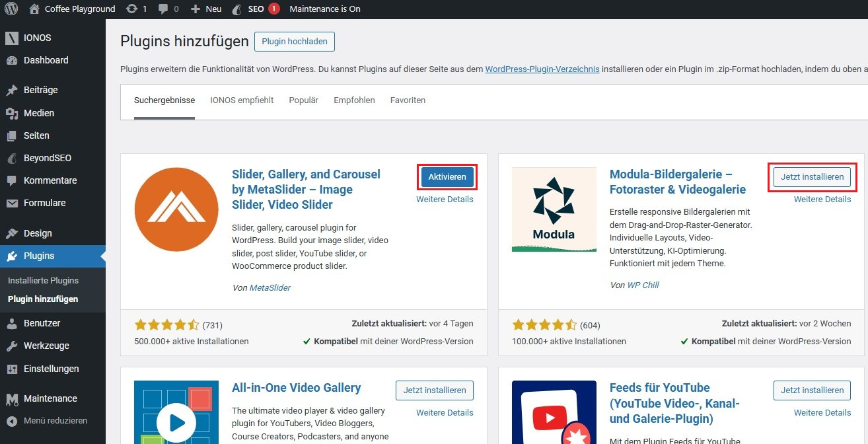Open Coffee Playground site home icon
The height and width of the screenshot is (444, 868).
point(35,9)
